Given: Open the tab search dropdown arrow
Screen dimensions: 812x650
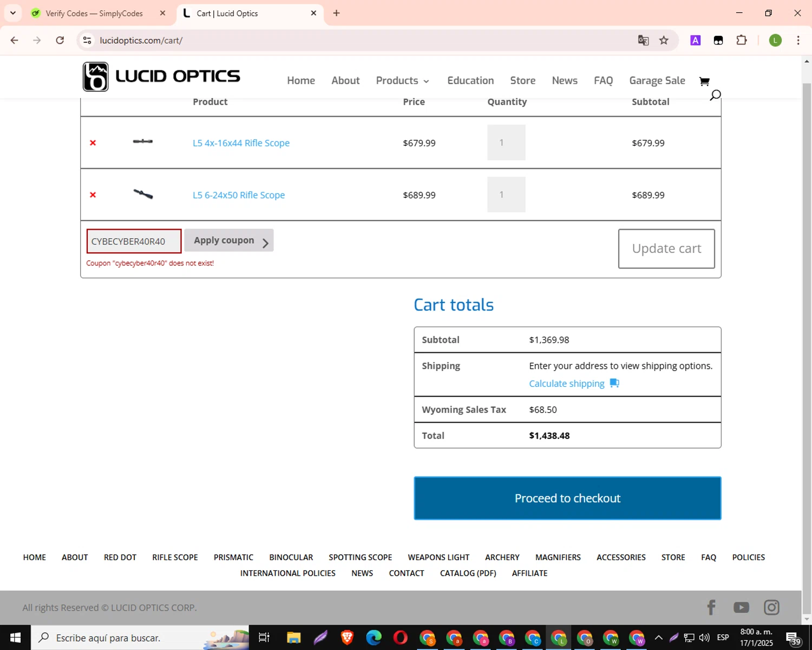Looking at the screenshot, I should (13, 13).
